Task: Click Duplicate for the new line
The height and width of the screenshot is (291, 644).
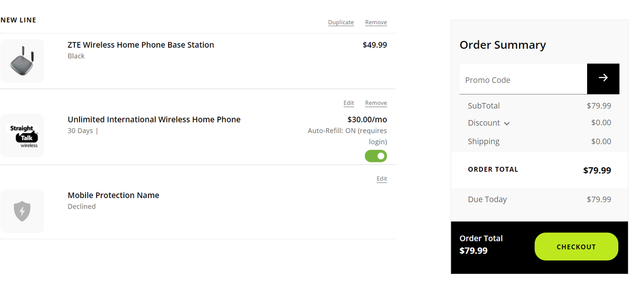Action: 341,23
